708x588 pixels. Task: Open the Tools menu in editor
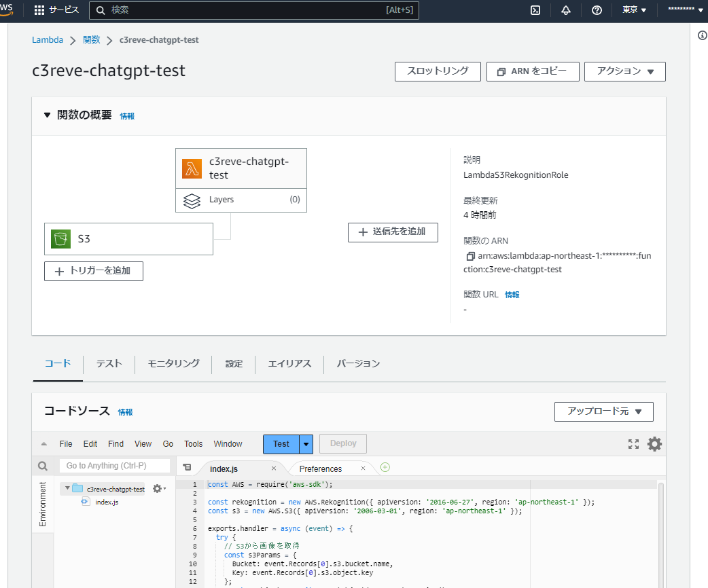(x=193, y=444)
